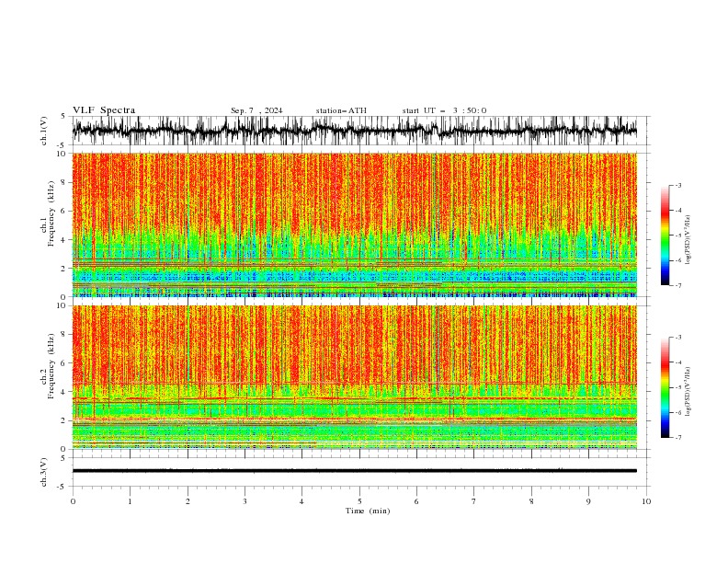Viewport: 728px width, 563px height.
Task: Click the ch.1 PSD color scale bar
Action: tap(665, 236)
